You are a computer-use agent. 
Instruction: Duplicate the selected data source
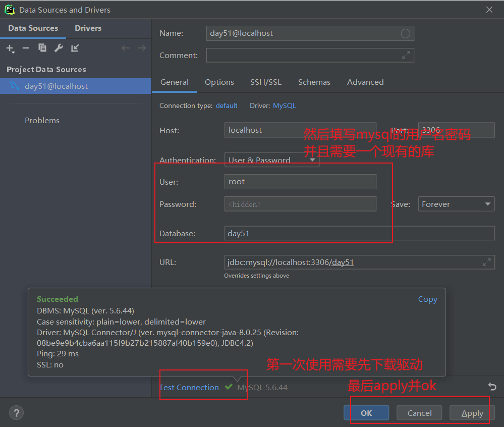[42, 48]
